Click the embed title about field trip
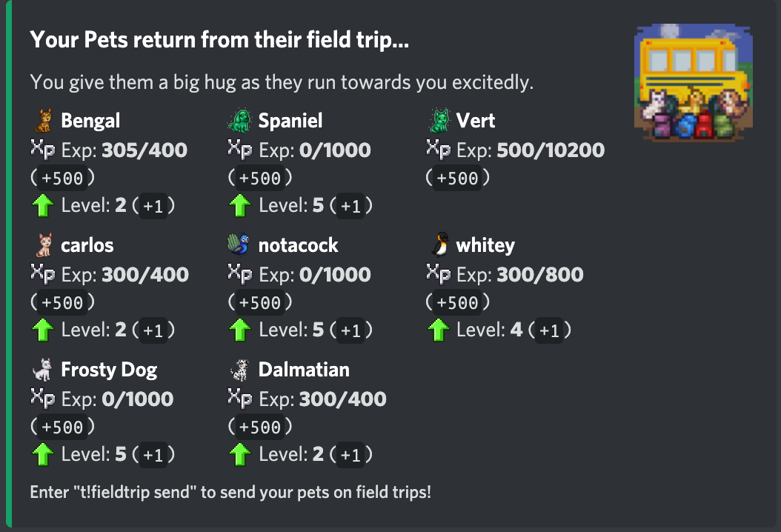781x532 pixels. [x=219, y=40]
